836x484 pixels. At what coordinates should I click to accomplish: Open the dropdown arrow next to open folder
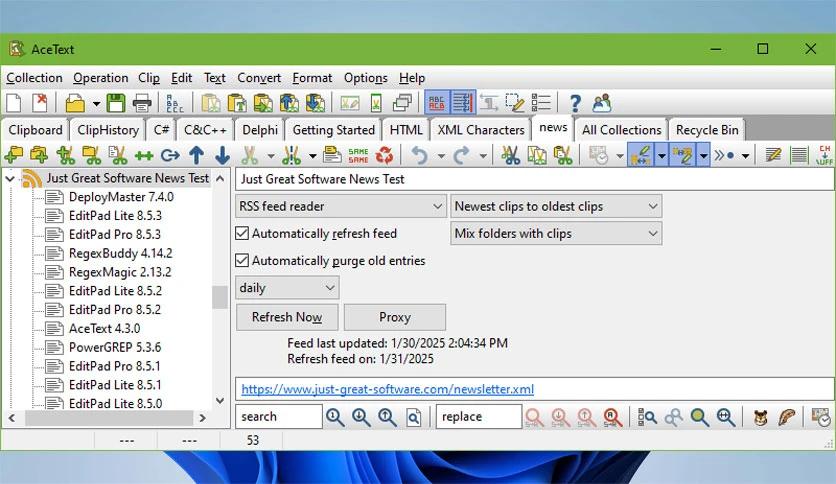point(96,103)
